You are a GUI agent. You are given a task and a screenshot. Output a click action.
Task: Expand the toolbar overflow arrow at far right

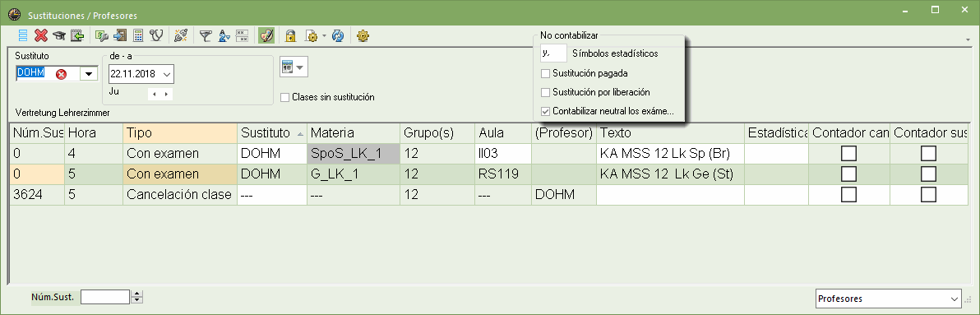968,39
